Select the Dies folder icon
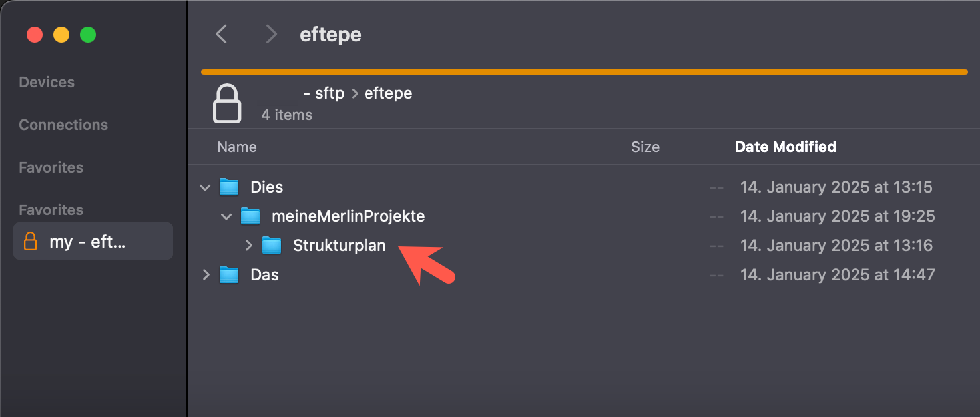This screenshot has width=980, height=417. [x=230, y=187]
